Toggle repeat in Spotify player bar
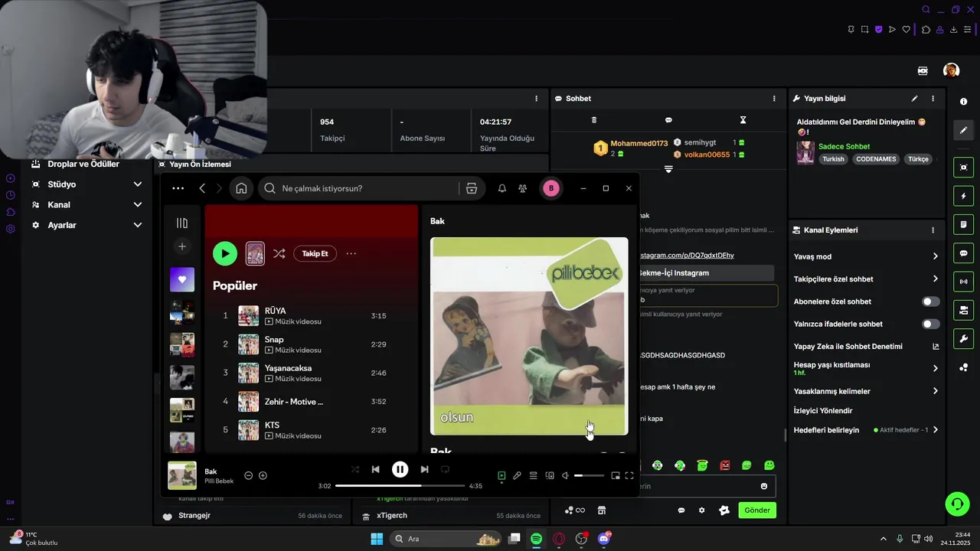 tap(445, 469)
